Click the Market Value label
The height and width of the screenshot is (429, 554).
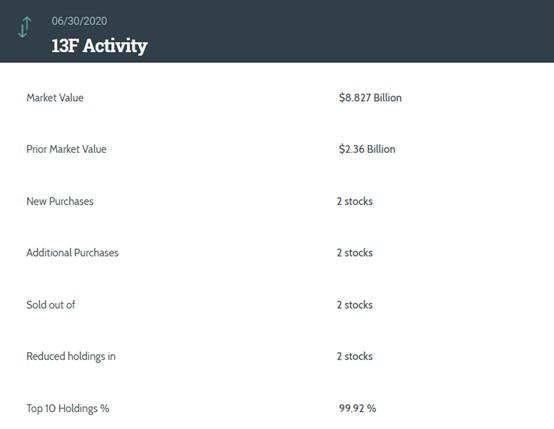click(55, 98)
